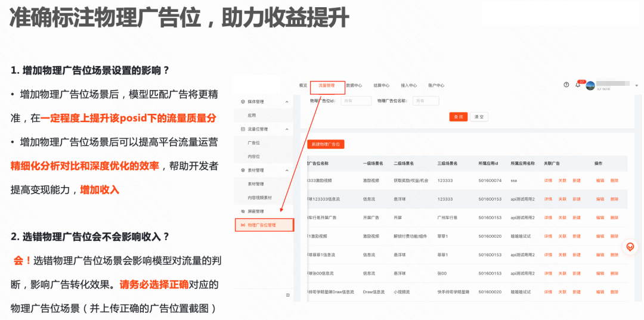This screenshot has width=644, height=320.
Task: Open 内容位 in the sidebar
Action: pos(254,157)
